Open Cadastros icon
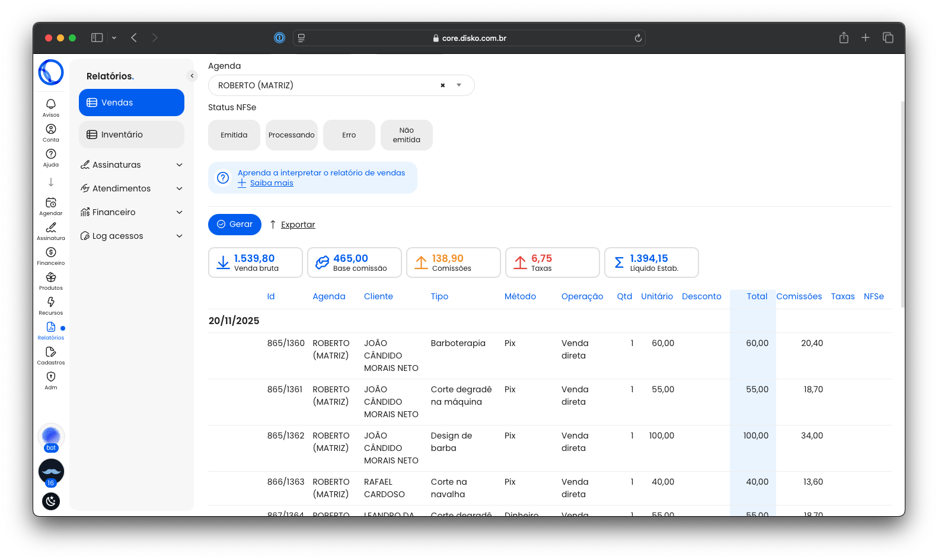Viewport: 938px width, 560px height. click(51, 352)
